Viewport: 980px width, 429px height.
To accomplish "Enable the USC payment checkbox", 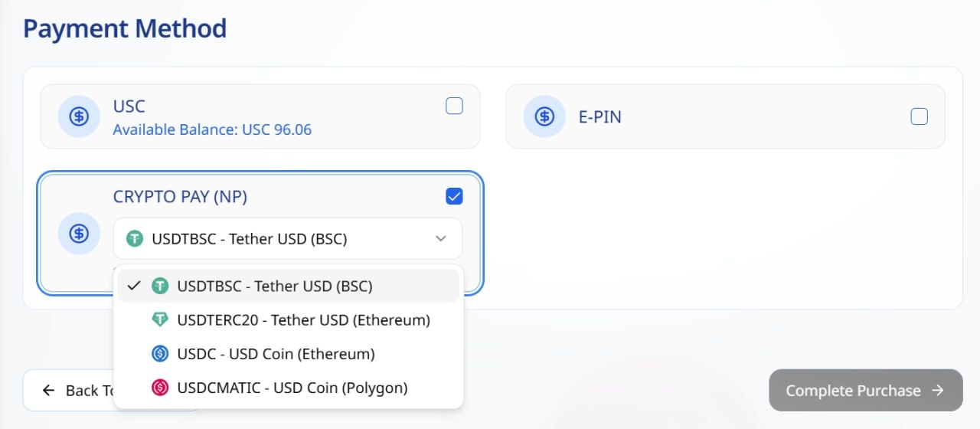I will pos(454,106).
